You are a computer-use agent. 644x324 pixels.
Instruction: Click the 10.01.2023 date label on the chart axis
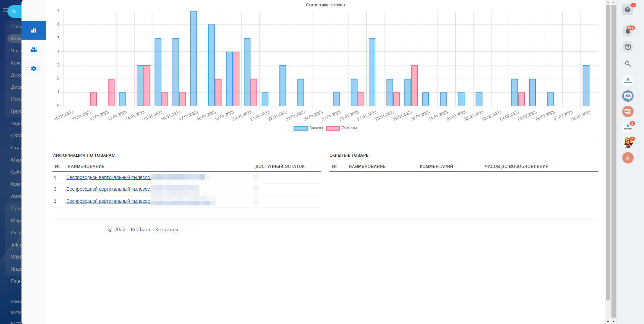[x=64, y=115]
